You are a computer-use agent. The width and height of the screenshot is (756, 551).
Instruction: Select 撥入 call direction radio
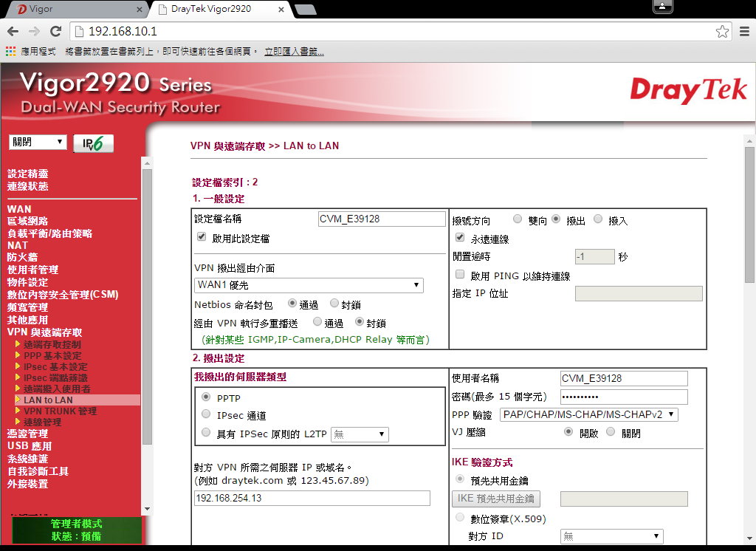[x=598, y=219]
